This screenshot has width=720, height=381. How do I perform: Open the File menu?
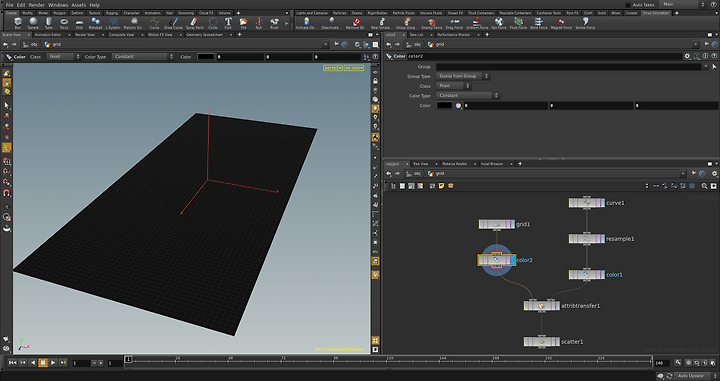[x=9, y=5]
